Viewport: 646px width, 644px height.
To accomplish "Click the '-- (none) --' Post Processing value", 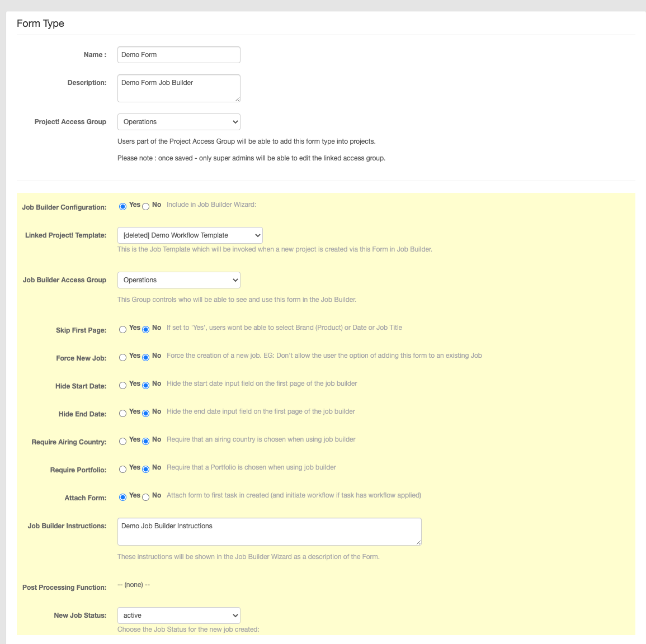I will point(134,585).
